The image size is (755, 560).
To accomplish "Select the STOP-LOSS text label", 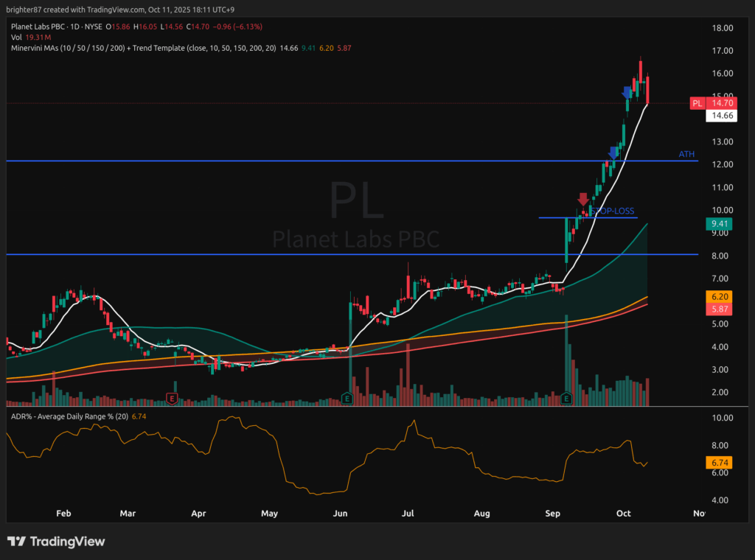I will [x=613, y=211].
